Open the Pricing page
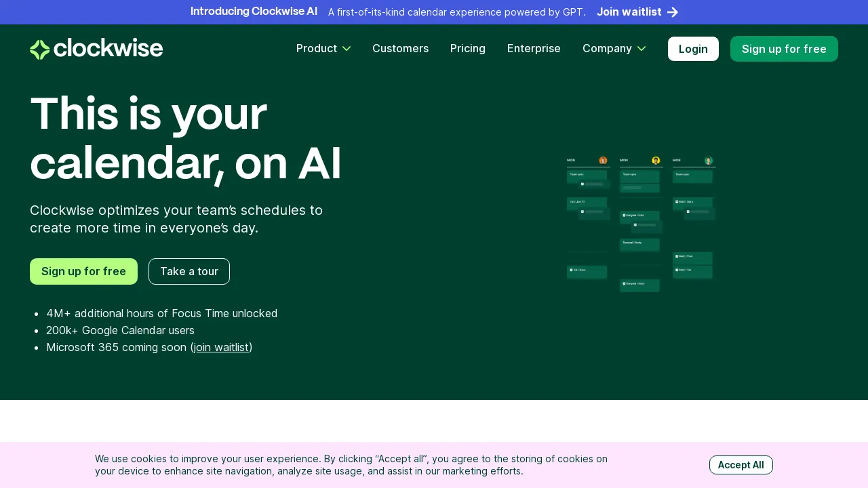The image size is (868, 488). [468, 49]
